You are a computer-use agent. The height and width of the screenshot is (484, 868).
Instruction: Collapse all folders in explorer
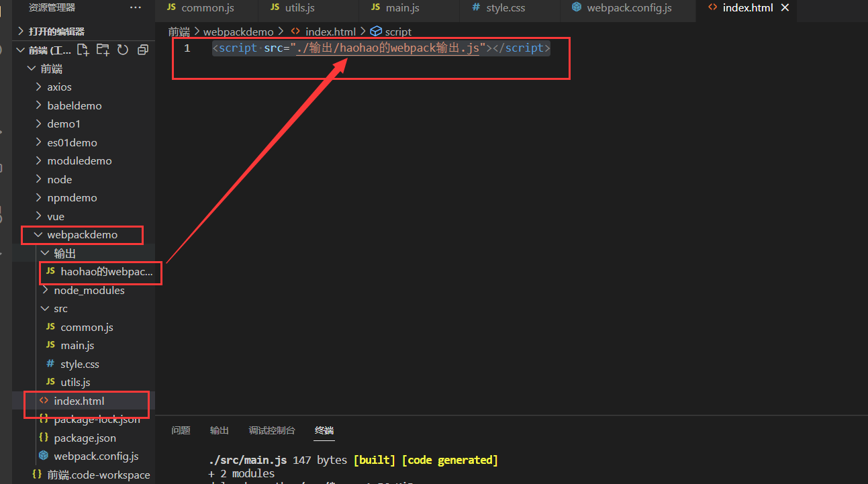pyautogui.click(x=142, y=50)
